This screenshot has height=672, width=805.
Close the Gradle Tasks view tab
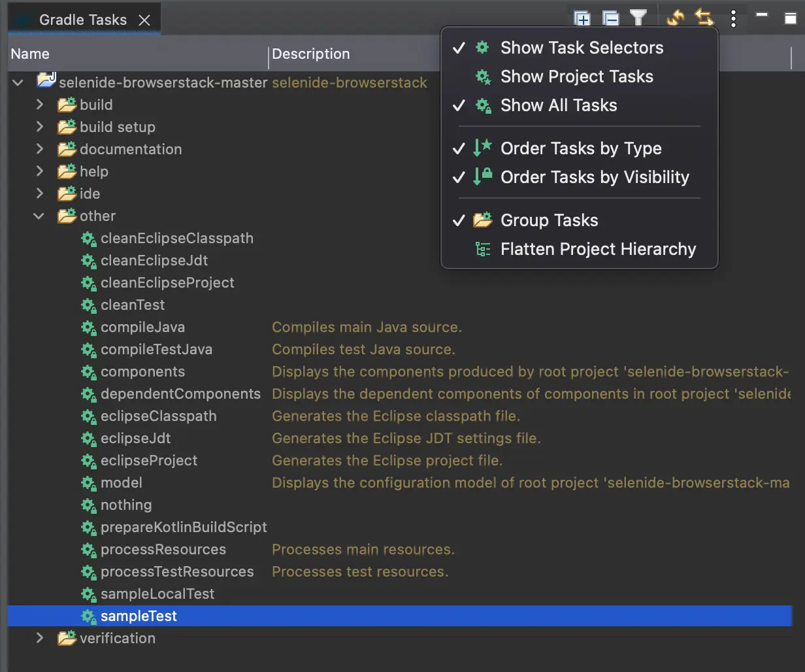[x=144, y=20]
